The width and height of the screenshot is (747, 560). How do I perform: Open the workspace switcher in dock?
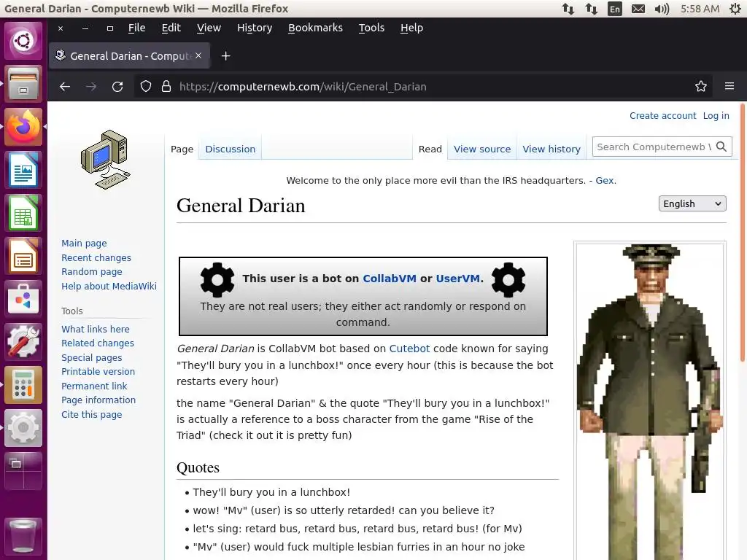23,470
